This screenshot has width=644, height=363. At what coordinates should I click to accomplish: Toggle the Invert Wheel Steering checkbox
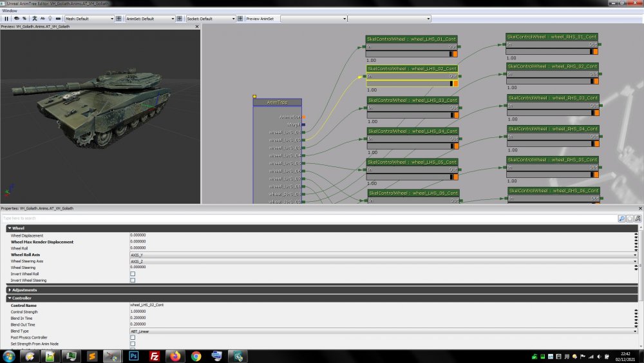tap(133, 280)
